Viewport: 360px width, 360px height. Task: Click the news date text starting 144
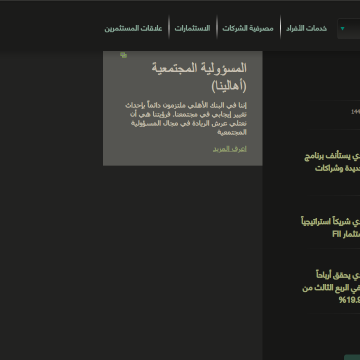(355, 112)
